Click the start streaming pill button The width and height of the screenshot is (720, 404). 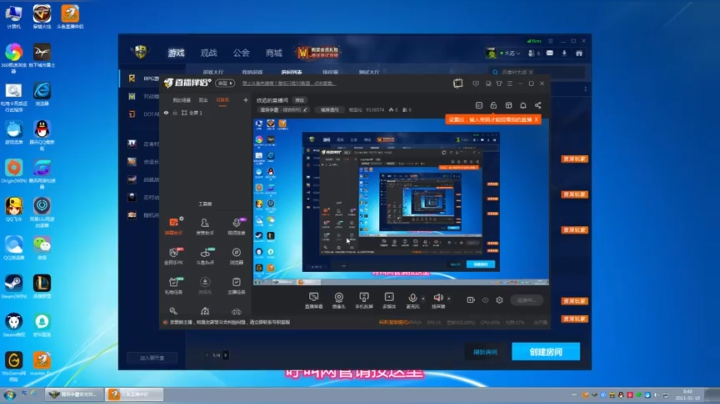coord(526,300)
